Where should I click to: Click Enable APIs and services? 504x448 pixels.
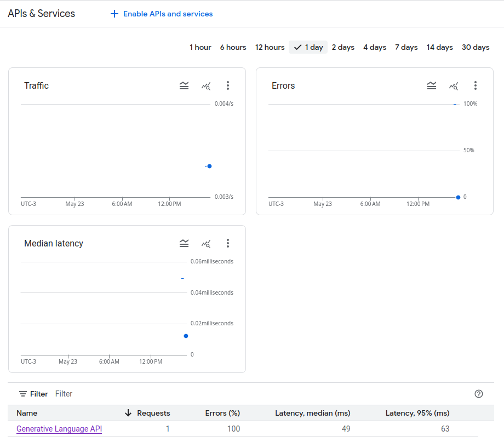(162, 14)
